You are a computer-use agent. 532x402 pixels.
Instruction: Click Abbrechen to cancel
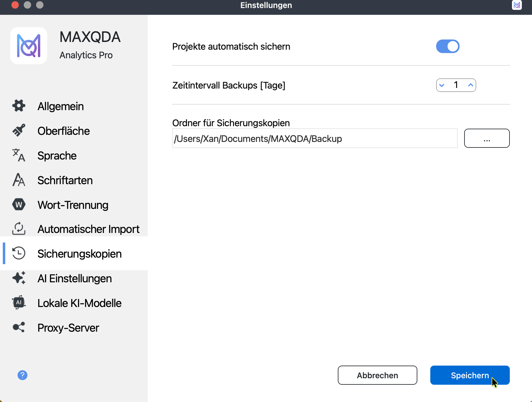tap(377, 375)
